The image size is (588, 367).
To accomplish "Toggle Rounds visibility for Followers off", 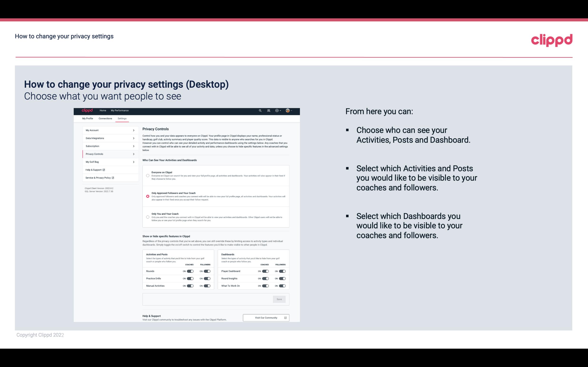I will (x=207, y=271).
